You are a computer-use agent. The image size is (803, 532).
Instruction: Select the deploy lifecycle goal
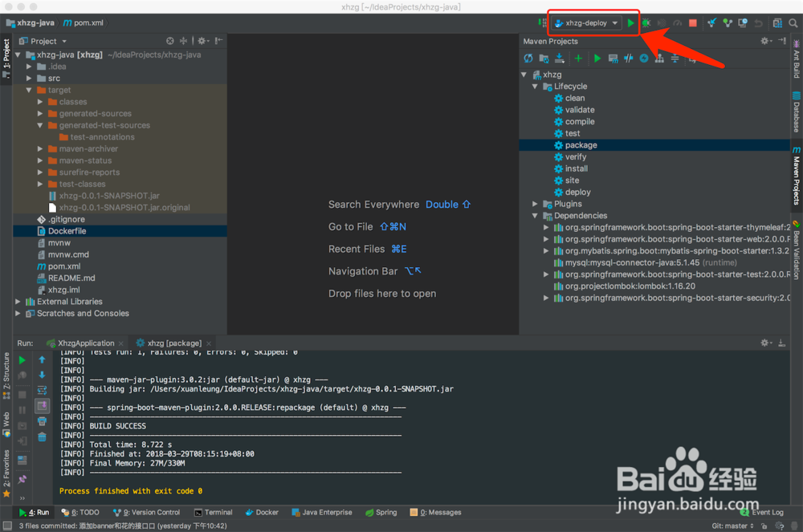577,193
